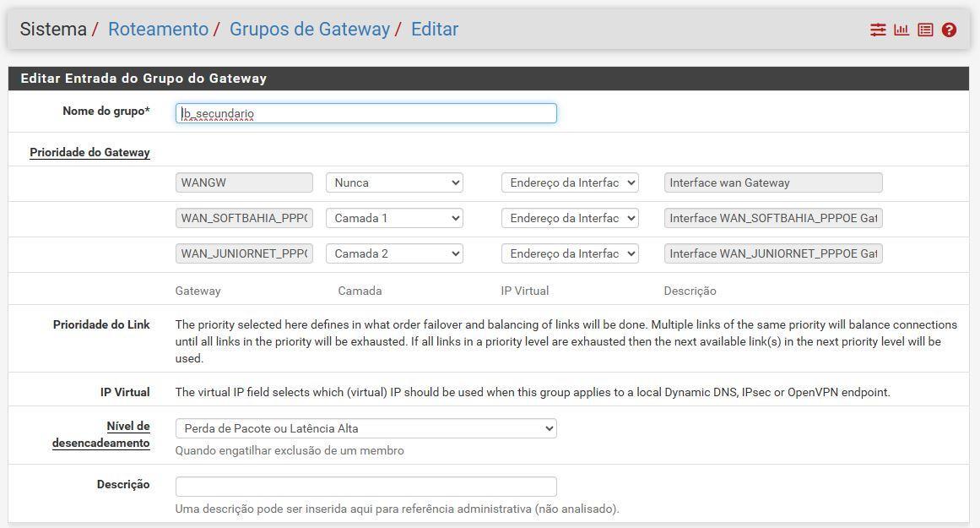
Task: Click the Descrição column caption under the rows
Action: pyautogui.click(x=690, y=291)
